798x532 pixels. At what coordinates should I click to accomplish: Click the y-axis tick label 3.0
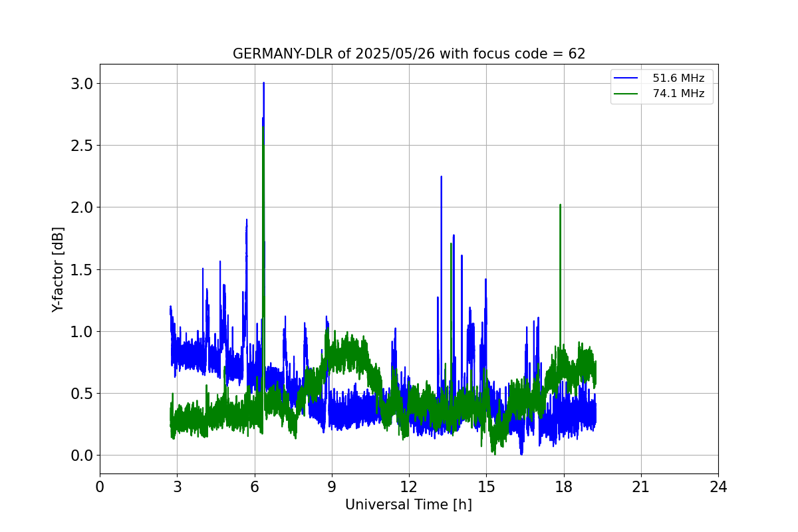click(82, 83)
